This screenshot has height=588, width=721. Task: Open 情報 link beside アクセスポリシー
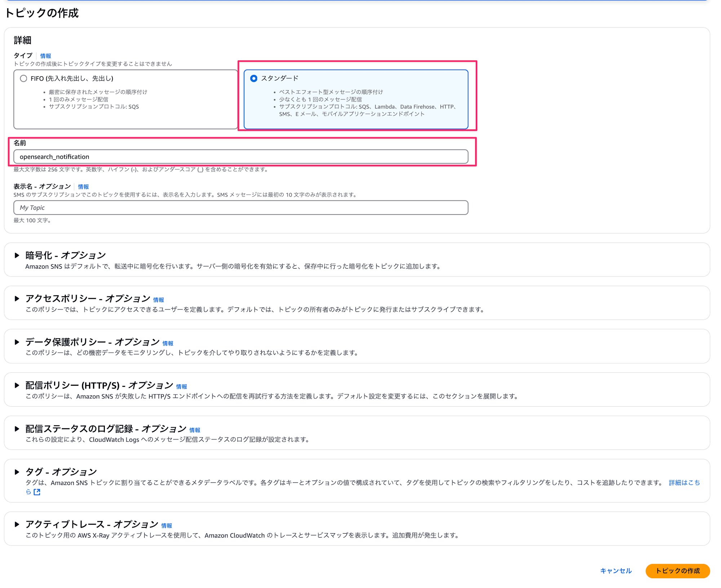click(159, 300)
